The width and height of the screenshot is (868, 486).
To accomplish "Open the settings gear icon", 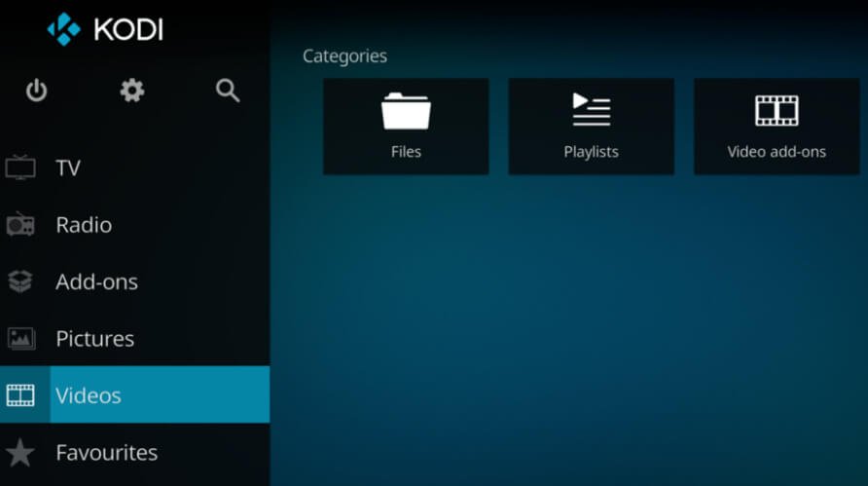I will coord(132,91).
